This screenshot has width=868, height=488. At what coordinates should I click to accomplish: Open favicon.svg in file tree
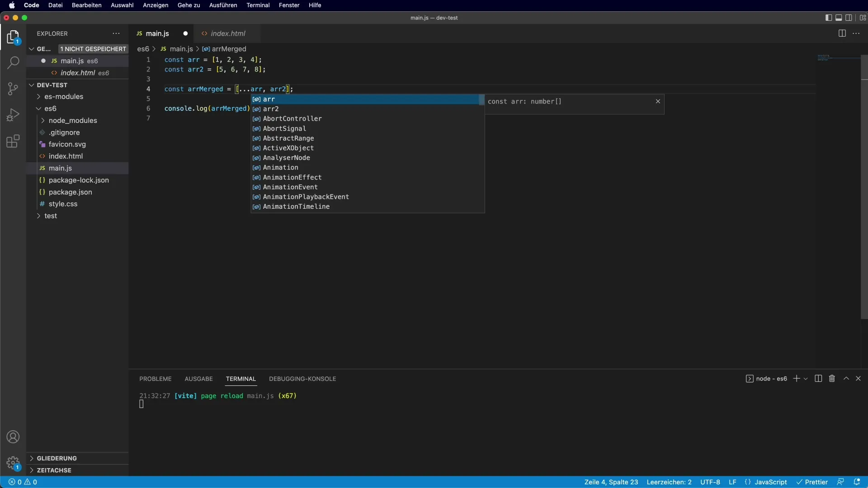[67, 144]
